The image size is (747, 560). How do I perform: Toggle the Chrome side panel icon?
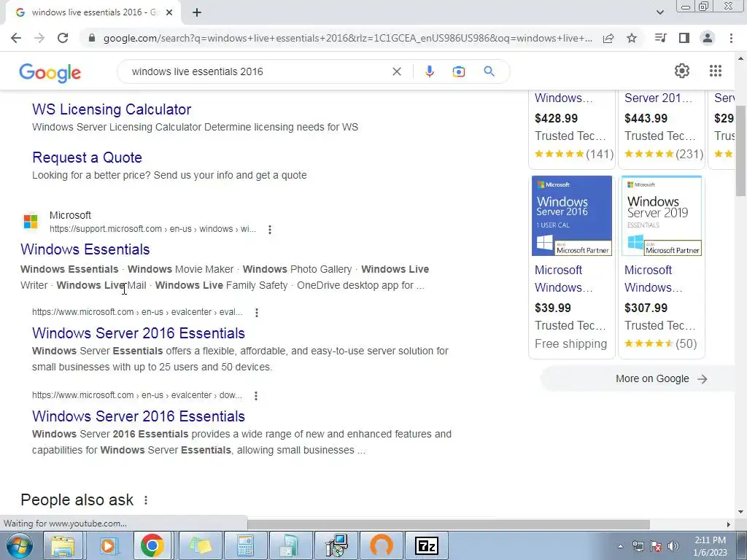(684, 38)
